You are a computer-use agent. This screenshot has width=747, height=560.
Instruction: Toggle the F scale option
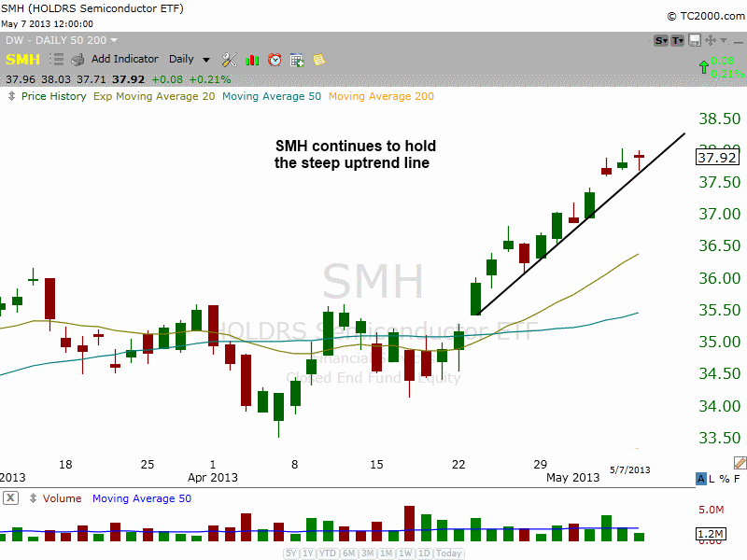[737, 479]
